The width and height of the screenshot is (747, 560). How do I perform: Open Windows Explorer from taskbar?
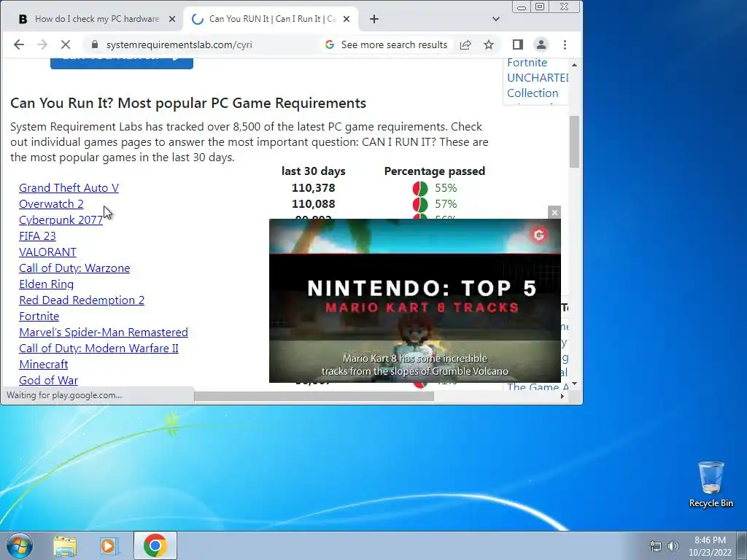pyautogui.click(x=65, y=546)
